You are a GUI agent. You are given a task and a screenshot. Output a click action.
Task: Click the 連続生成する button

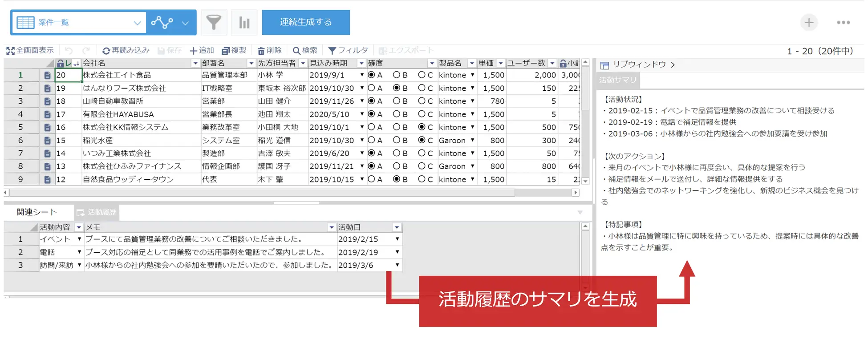(305, 22)
